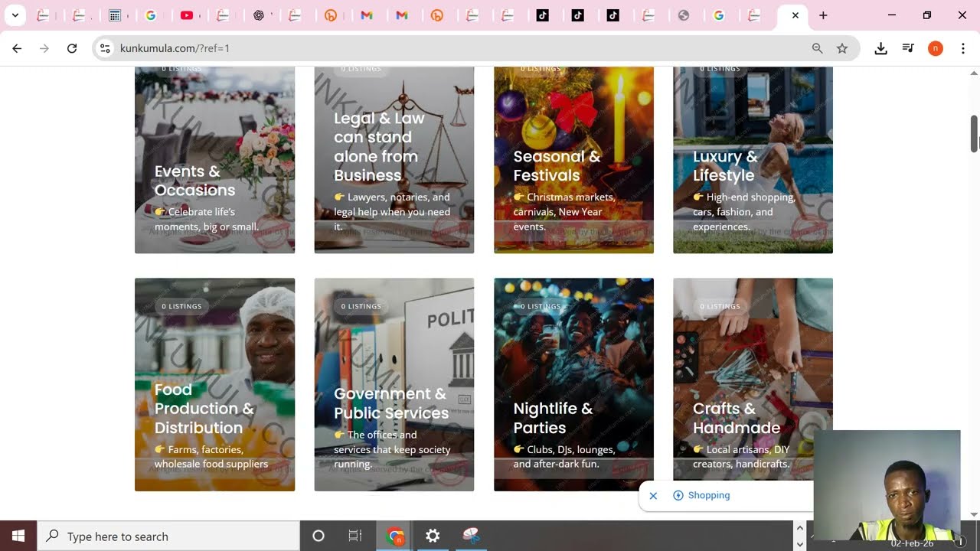
Task: Click 'High-end shopping, cars, fashion' text
Action: pyautogui.click(x=744, y=211)
